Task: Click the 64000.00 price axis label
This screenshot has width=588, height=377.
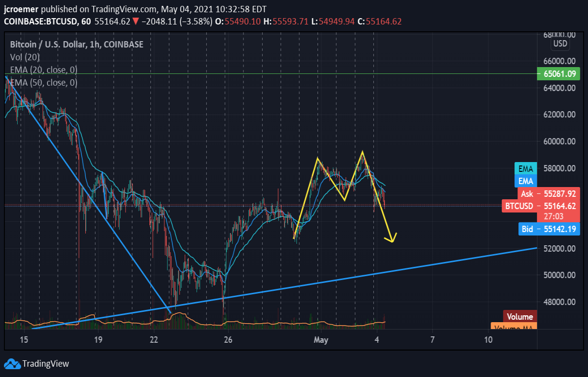Action: (x=559, y=88)
